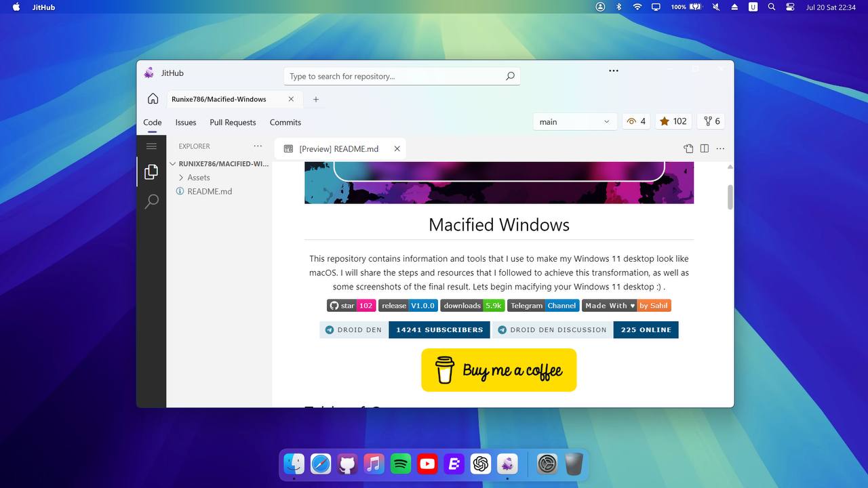This screenshot has width=868, height=488.
Task: Toggle the hamburger menu in the activity bar
Action: coord(151,146)
